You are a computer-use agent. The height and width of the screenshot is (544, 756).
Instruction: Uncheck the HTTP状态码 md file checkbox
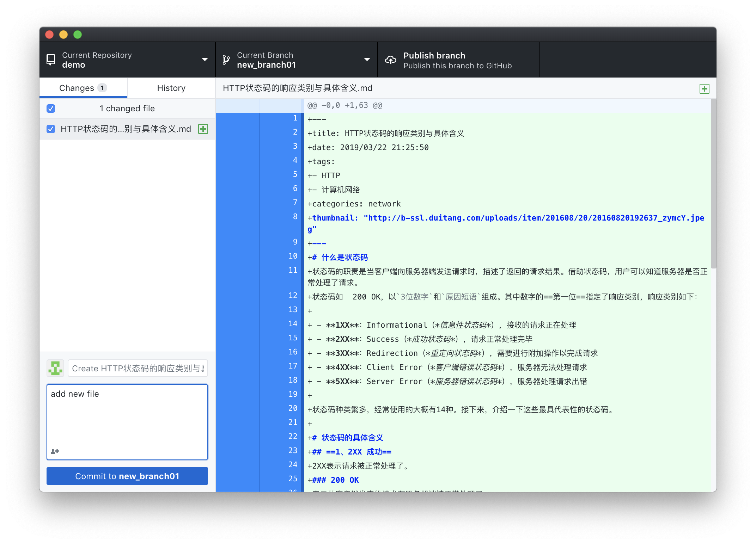click(51, 129)
